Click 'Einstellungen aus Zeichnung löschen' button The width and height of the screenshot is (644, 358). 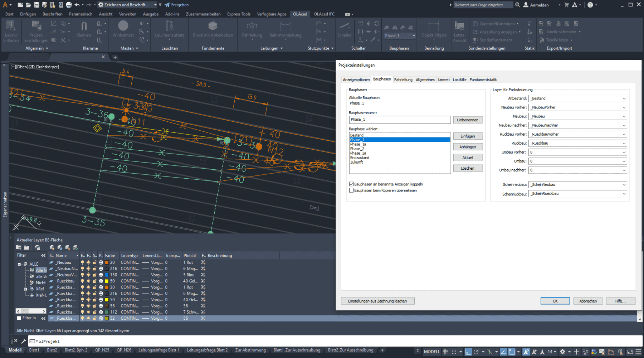(x=377, y=301)
